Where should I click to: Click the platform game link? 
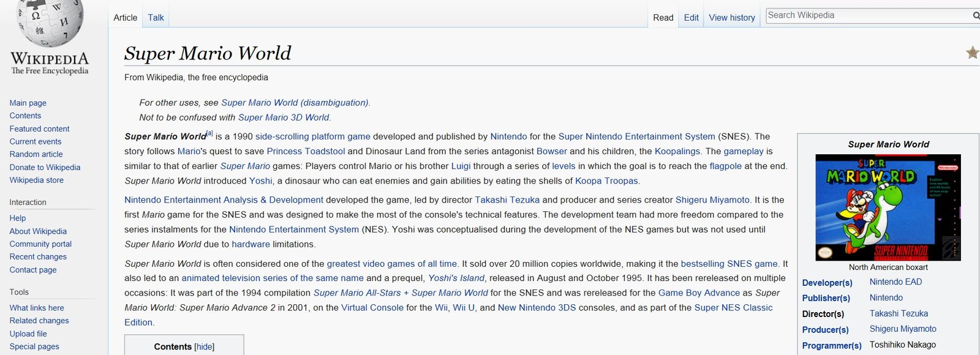pyautogui.click(x=341, y=136)
